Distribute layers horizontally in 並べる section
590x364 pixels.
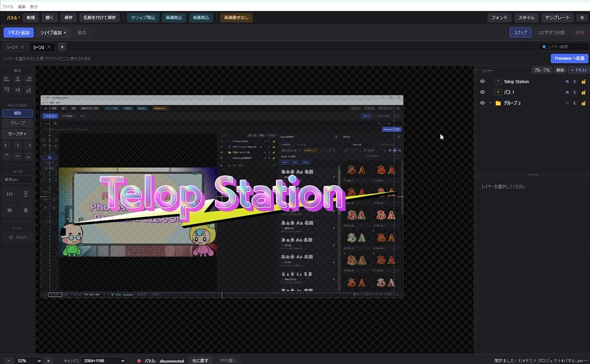[9, 195]
